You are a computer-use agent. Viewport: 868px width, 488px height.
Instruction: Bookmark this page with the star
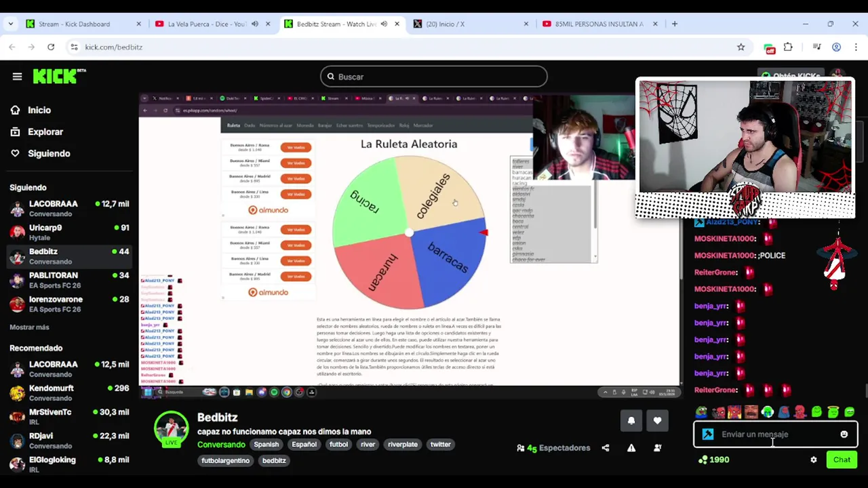point(741,47)
